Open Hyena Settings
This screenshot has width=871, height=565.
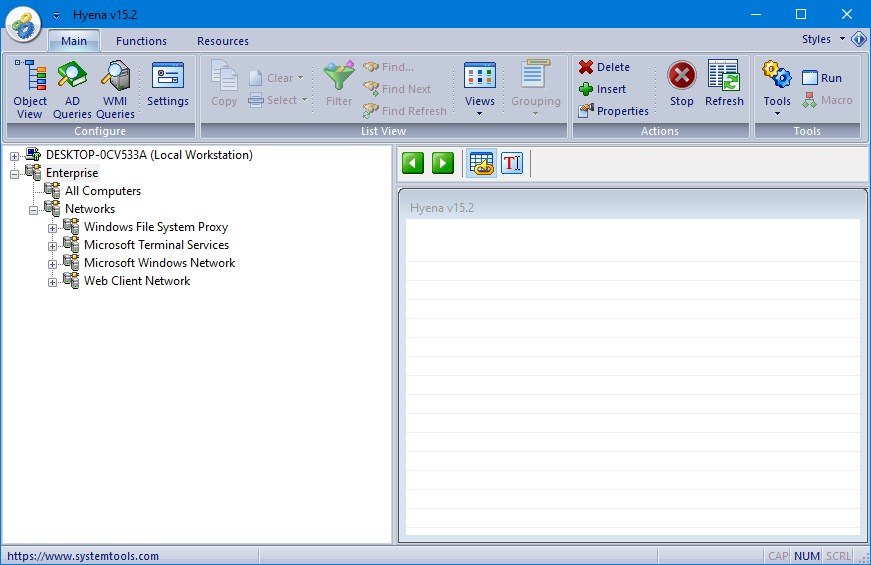tap(168, 84)
